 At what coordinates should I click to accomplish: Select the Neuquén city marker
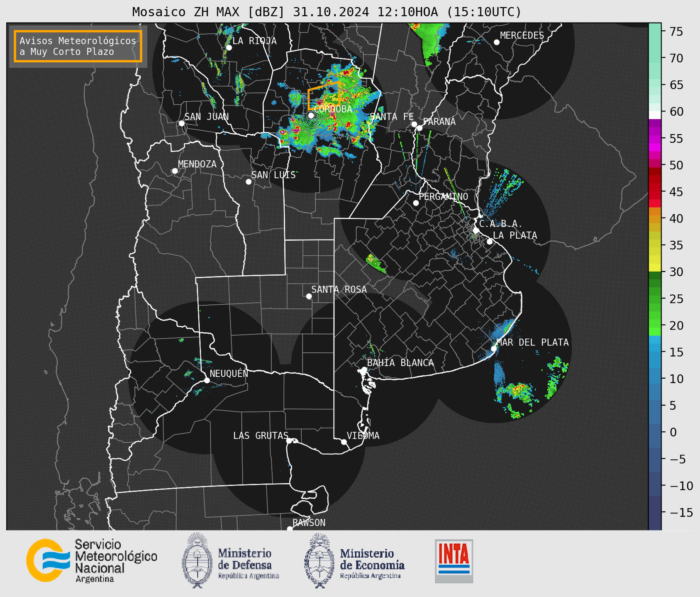(x=207, y=380)
